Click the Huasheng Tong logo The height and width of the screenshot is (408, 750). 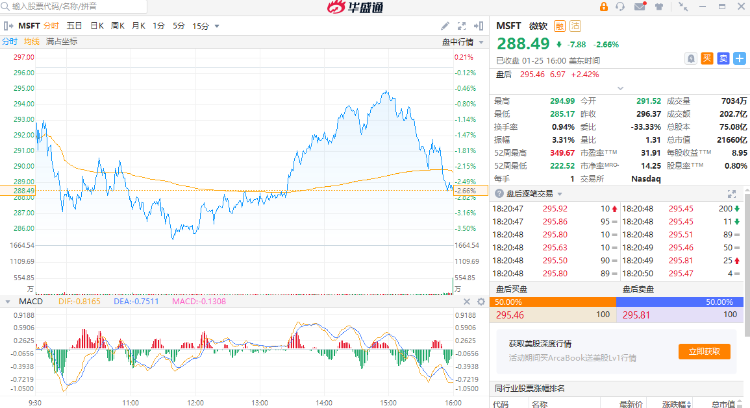pos(355,7)
